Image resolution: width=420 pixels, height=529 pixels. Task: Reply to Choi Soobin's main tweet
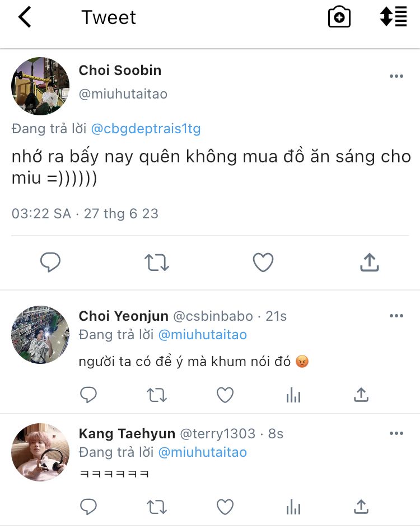[50, 263]
